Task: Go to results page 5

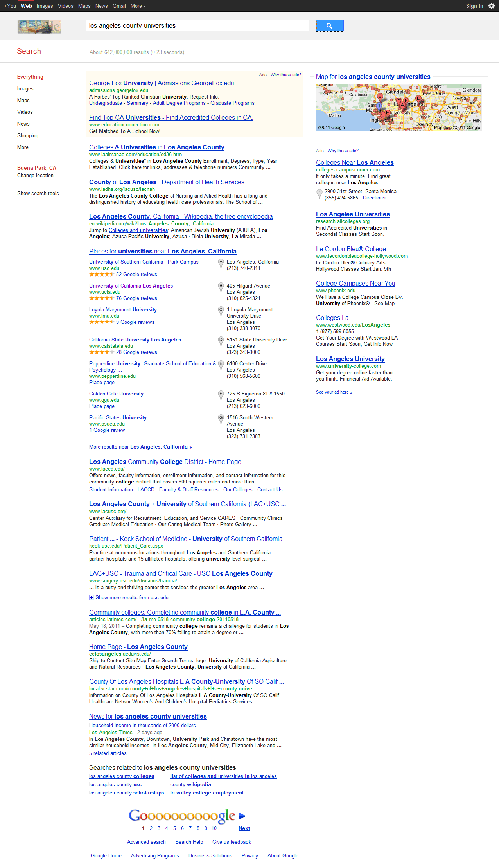Action: click(x=174, y=828)
